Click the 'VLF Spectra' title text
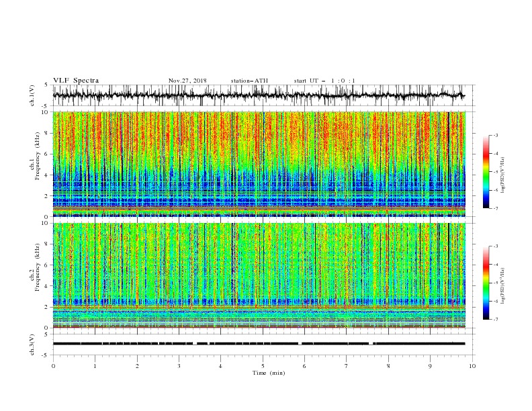532x411 pixels. point(76,81)
